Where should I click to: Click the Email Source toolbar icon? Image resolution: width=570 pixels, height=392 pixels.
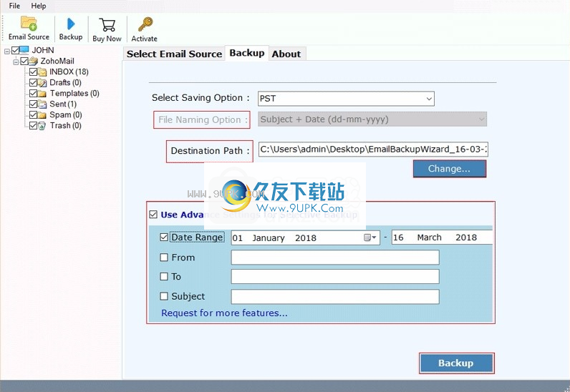tap(29, 24)
